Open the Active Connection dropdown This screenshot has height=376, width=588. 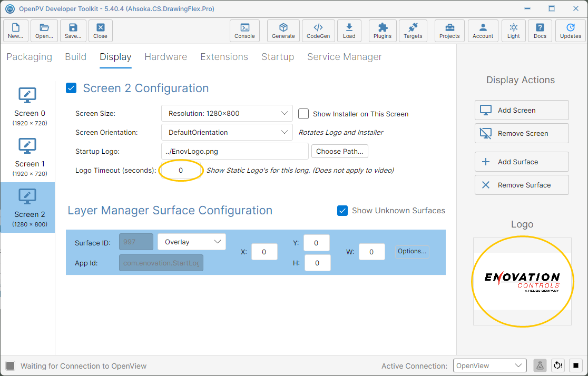(x=490, y=365)
